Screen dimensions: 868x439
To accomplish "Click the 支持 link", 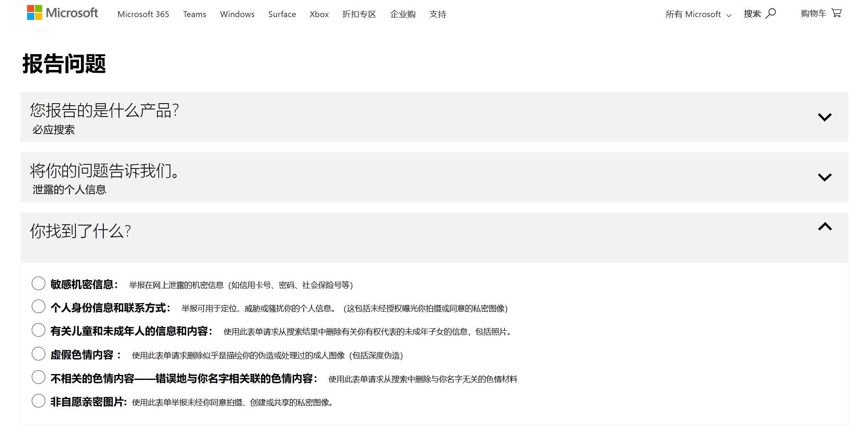I will click(x=438, y=14).
